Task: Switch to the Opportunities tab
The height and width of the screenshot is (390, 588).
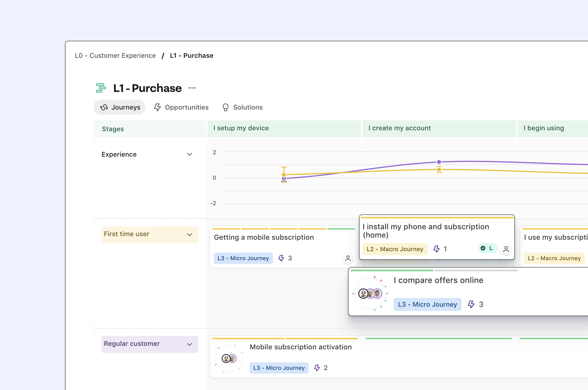Action: 181,107
